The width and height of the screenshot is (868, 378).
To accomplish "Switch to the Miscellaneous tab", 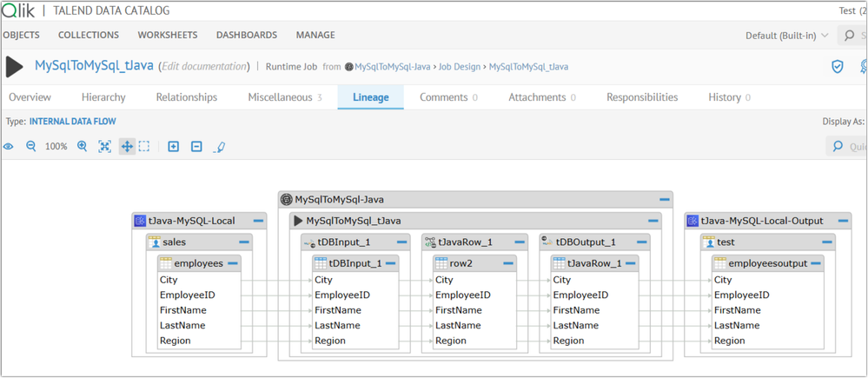I will (285, 97).
